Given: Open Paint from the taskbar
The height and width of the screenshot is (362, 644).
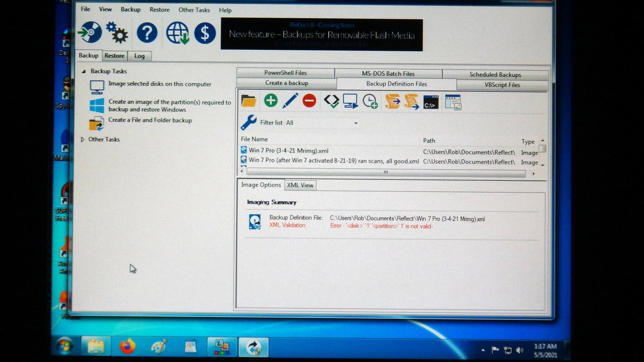Looking at the screenshot, I should tap(159, 346).
